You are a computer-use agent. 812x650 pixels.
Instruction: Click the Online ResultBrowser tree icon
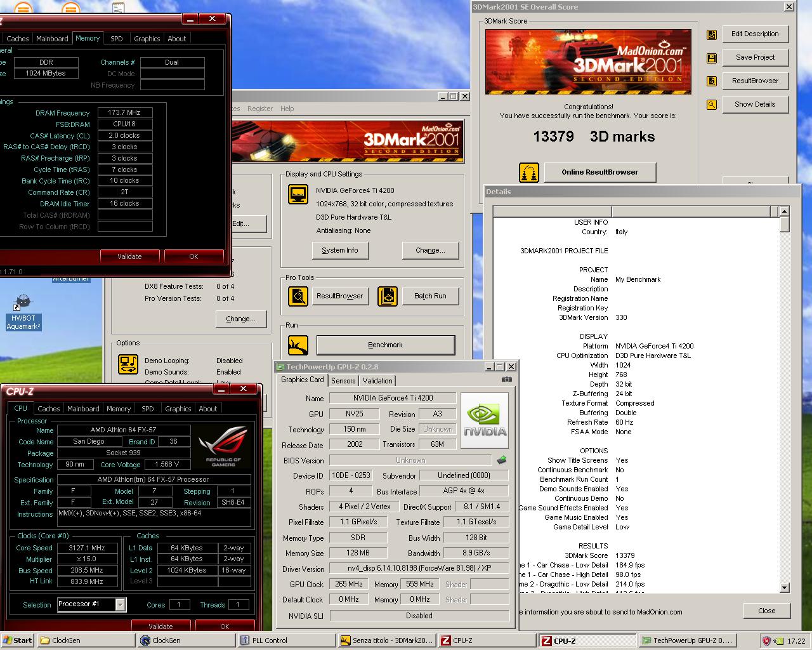pos(529,172)
